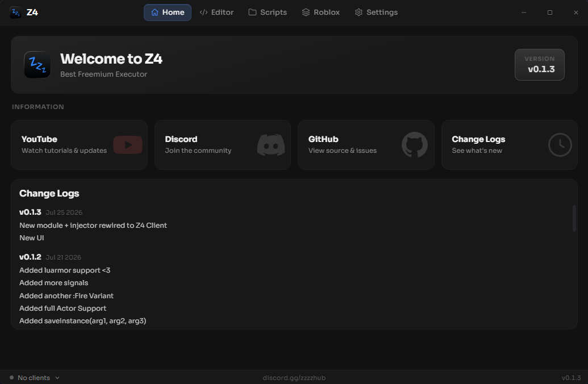
Task: Click "New module + injector rewired to Z4 Client"
Action: click(93, 226)
